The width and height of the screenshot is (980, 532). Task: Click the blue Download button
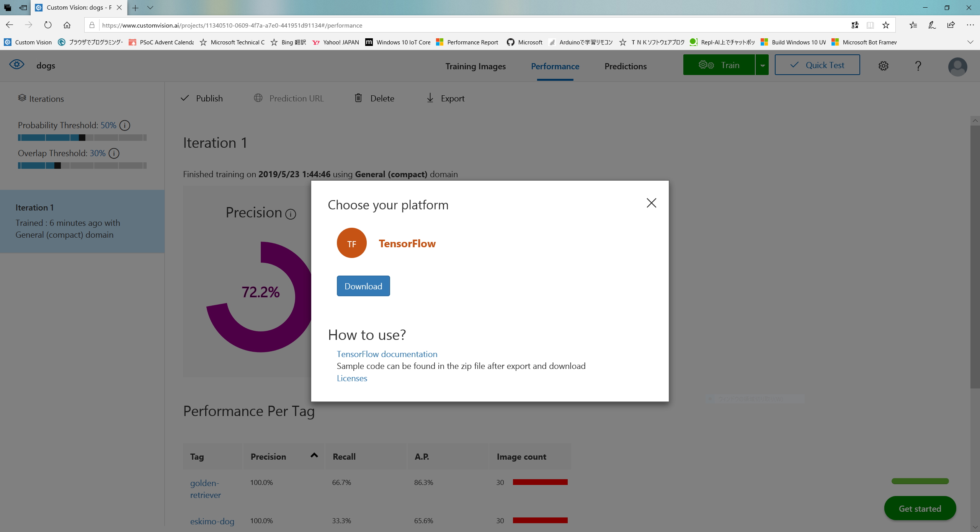[363, 286]
